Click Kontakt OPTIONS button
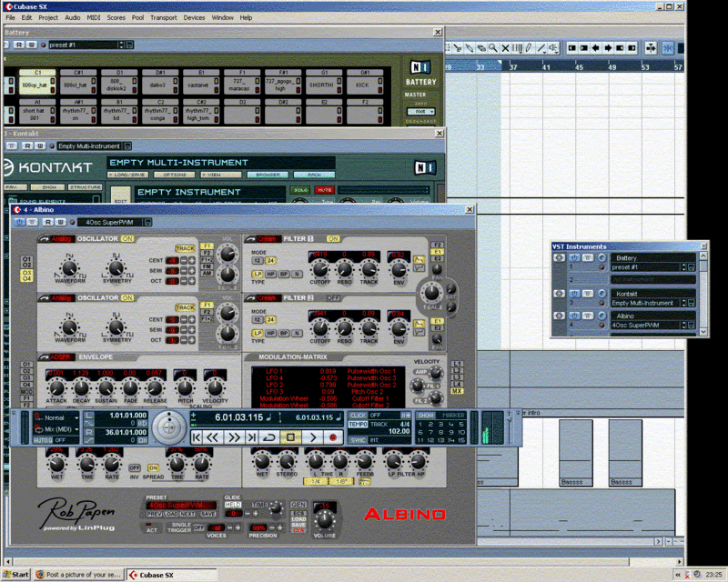Image resolution: width=728 pixels, height=582 pixels. tap(175, 175)
